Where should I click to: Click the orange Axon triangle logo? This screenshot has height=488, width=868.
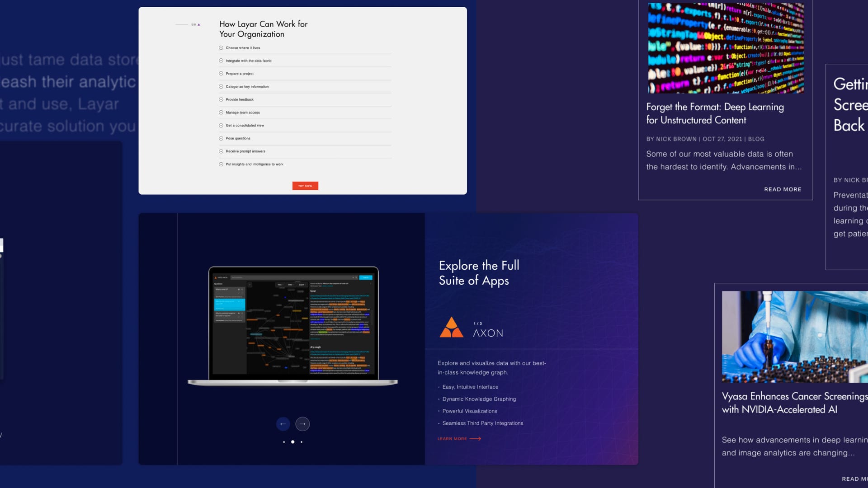click(x=451, y=327)
